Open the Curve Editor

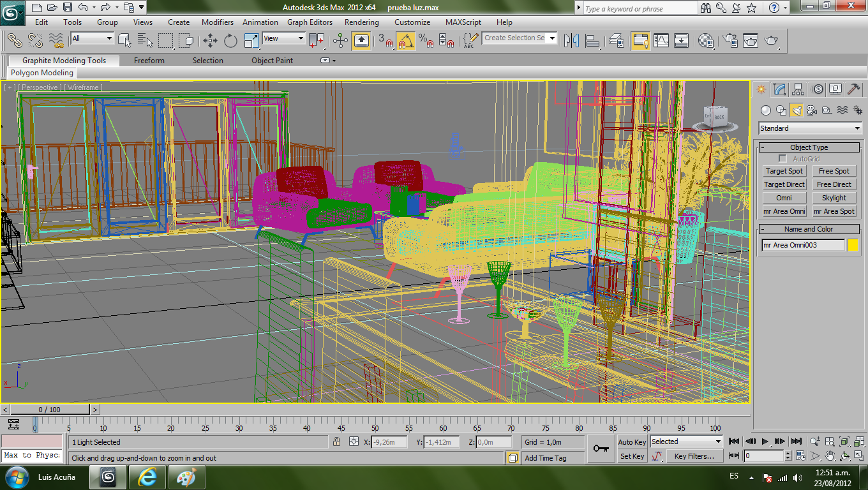661,41
